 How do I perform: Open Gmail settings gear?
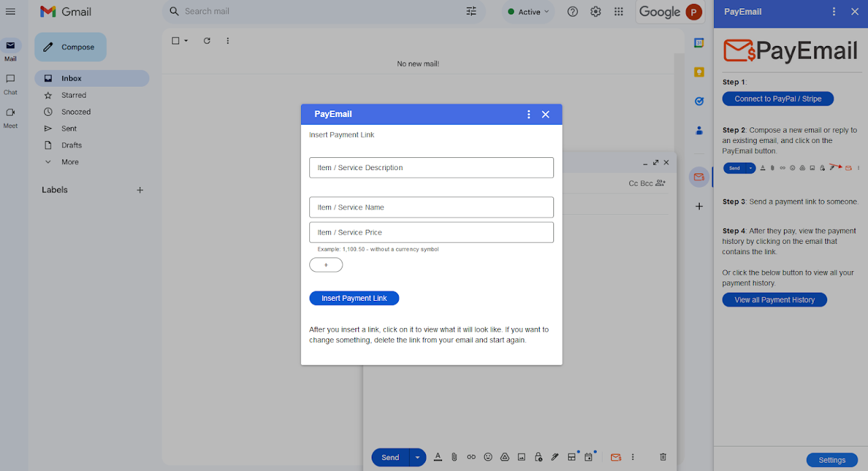[x=595, y=12]
